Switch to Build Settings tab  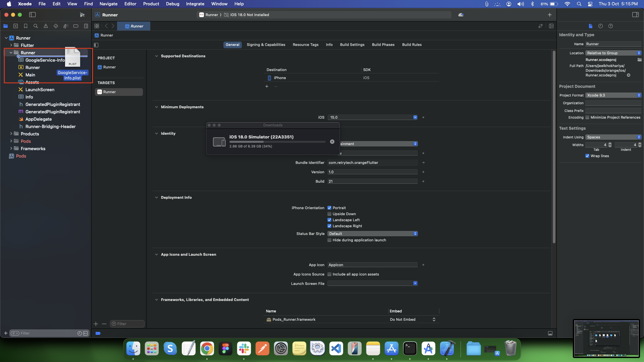pyautogui.click(x=352, y=45)
